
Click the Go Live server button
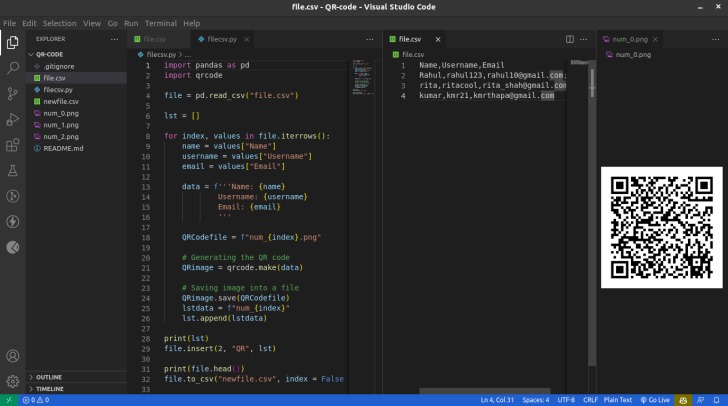tap(655, 400)
